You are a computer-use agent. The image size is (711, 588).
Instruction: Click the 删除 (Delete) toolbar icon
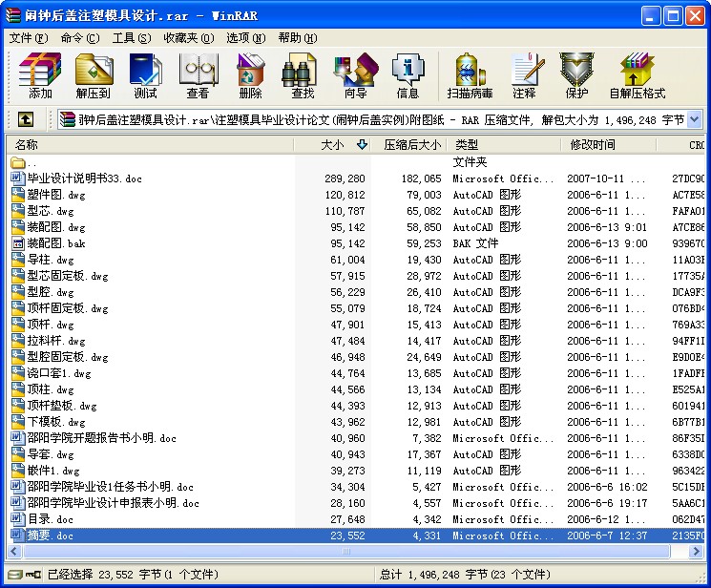click(250, 75)
